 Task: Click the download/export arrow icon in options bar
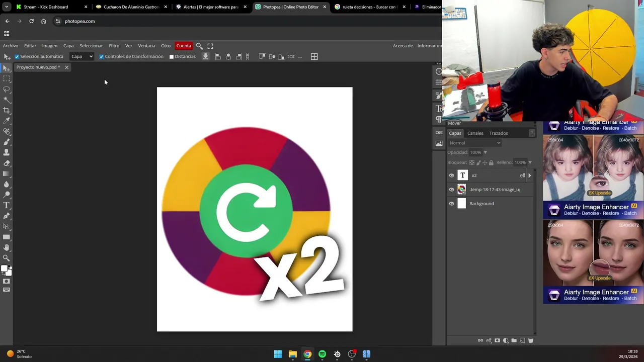click(x=205, y=56)
